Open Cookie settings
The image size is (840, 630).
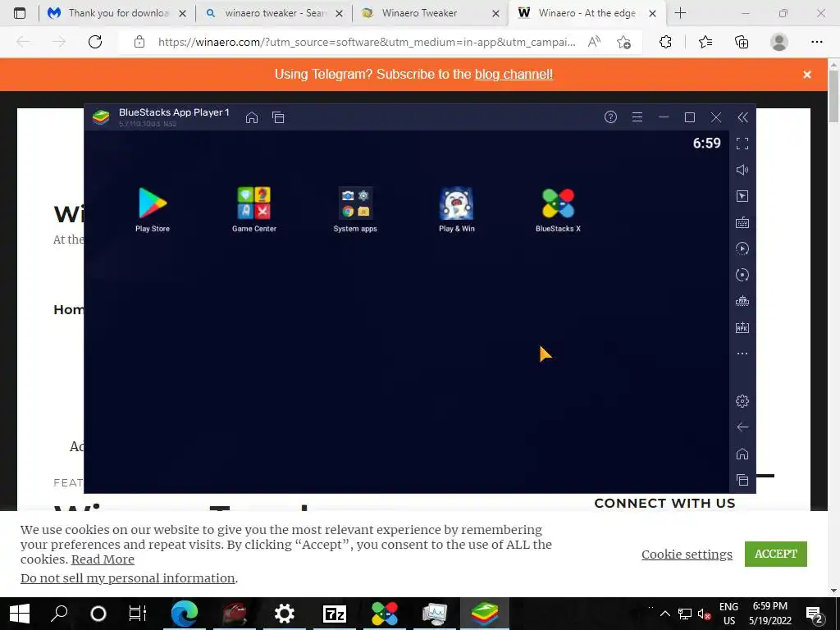[x=687, y=555]
